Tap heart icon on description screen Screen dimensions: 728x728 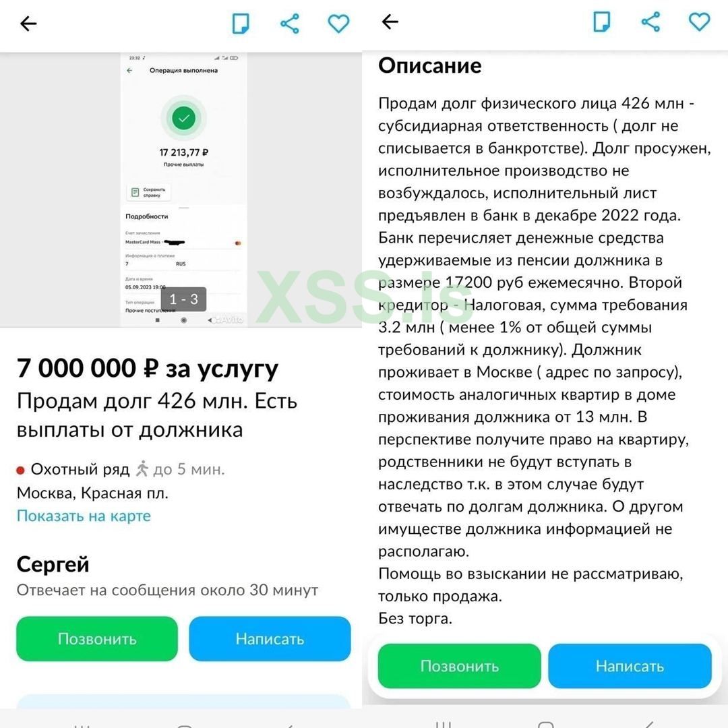click(x=699, y=22)
